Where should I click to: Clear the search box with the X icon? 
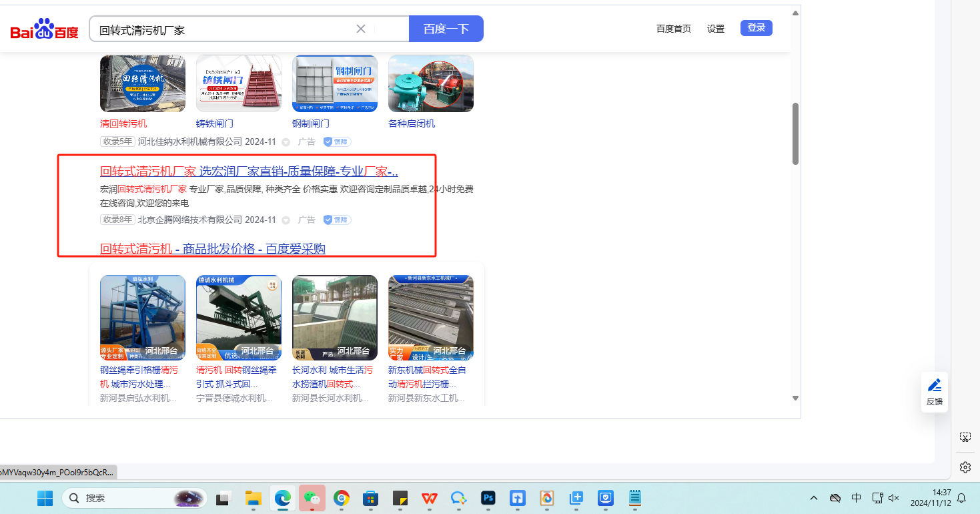tap(361, 29)
